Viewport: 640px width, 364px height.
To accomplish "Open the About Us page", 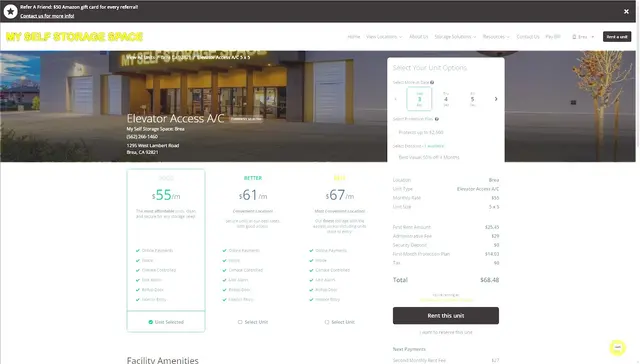I will pyautogui.click(x=418, y=37).
